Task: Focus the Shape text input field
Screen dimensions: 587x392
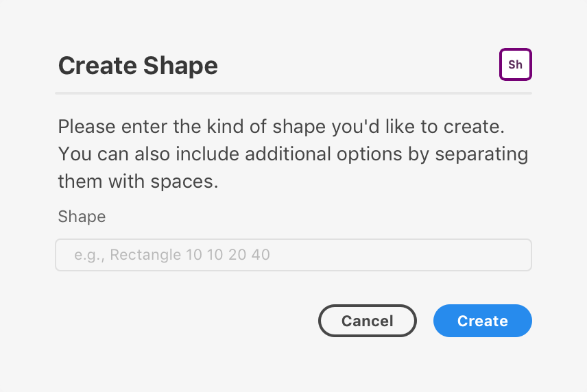Action: point(293,255)
